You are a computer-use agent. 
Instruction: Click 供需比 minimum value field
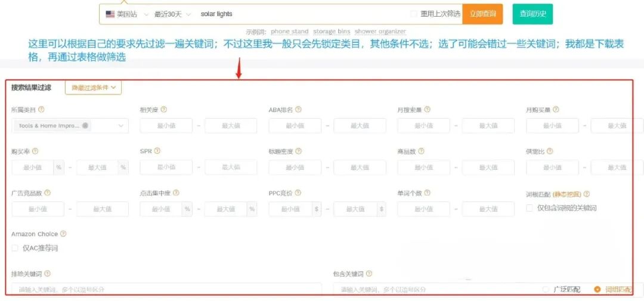pos(552,167)
